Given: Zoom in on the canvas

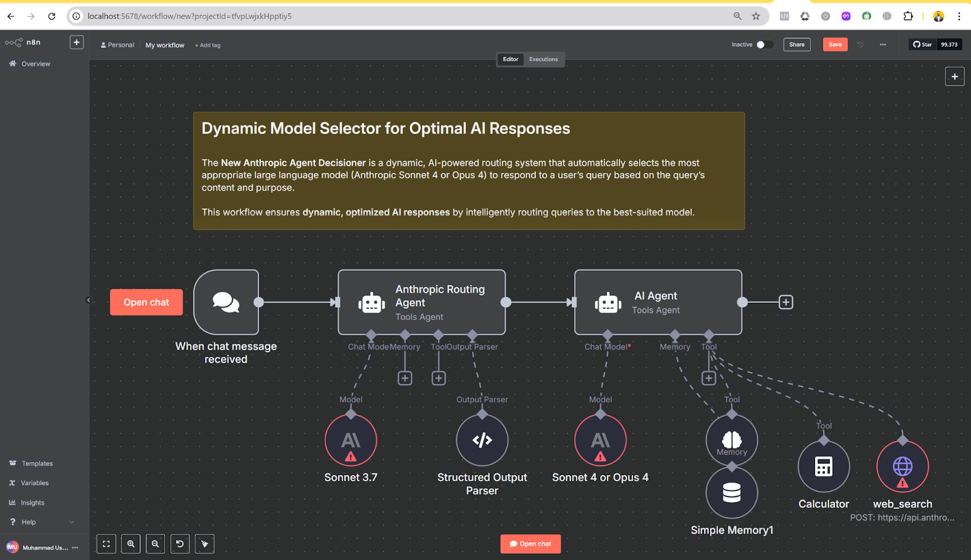Looking at the screenshot, I should pos(130,544).
